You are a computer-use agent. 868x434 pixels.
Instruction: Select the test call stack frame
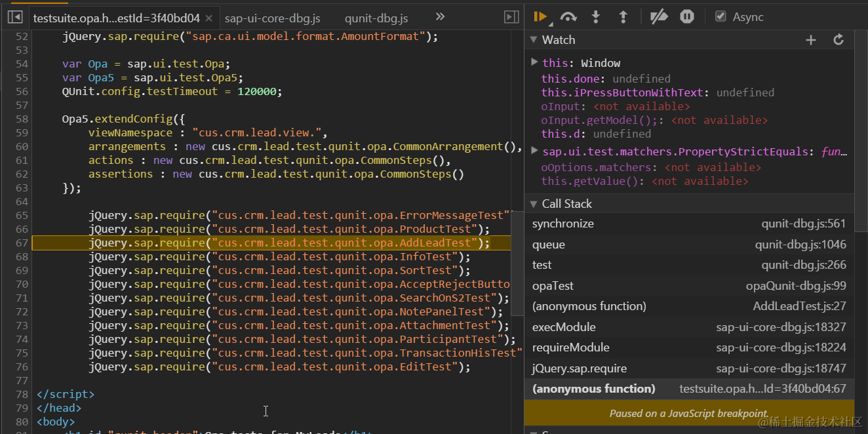[690, 265]
